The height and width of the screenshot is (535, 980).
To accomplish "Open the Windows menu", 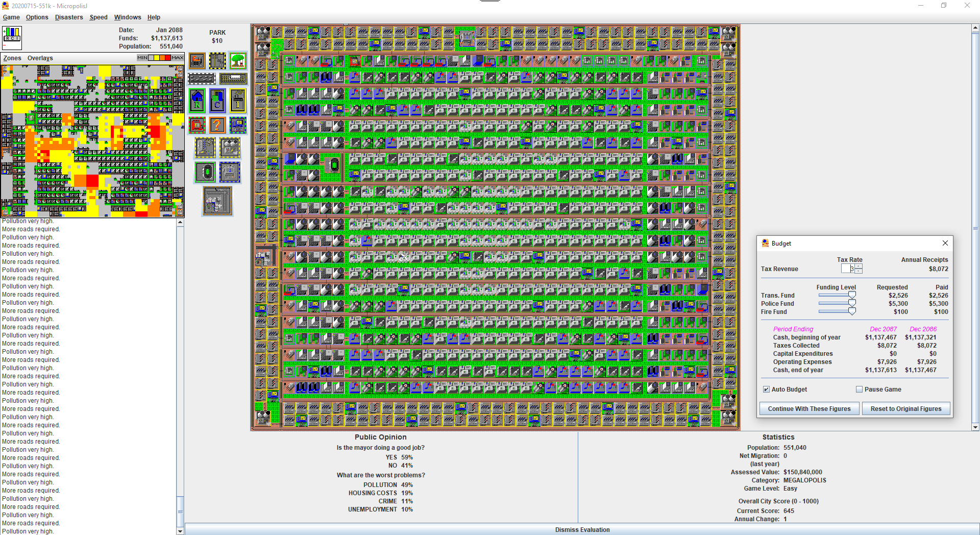I will pos(128,17).
